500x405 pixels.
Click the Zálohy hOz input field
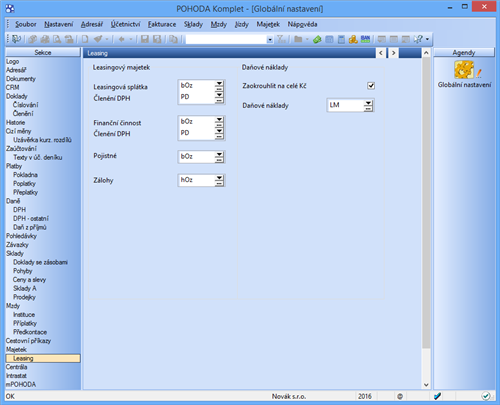(x=197, y=180)
